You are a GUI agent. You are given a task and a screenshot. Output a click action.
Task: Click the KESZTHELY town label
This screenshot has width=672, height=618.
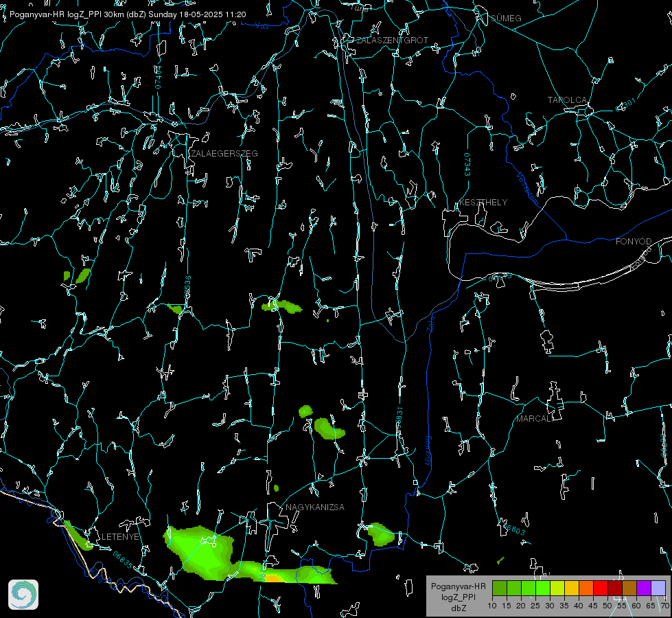(483, 203)
